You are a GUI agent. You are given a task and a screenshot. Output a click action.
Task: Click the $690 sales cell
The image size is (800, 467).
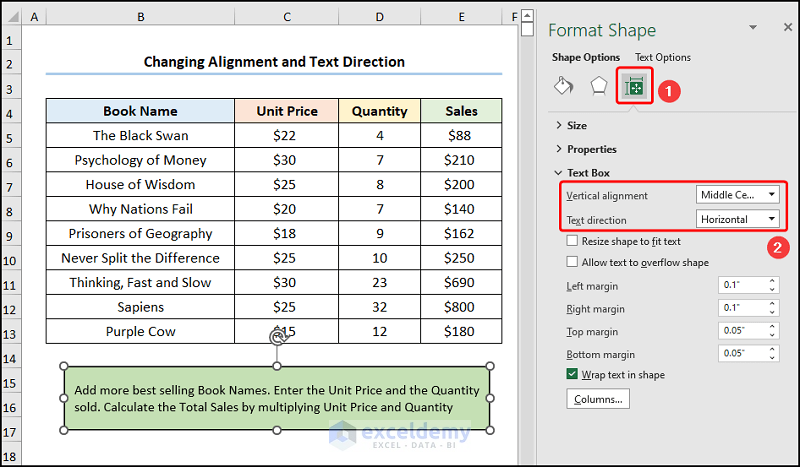click(x=461, y=282)
